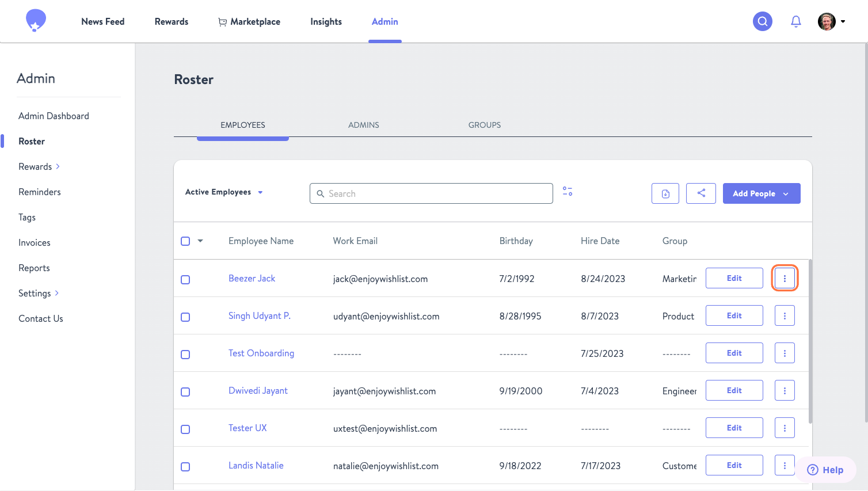Open more options for Tester UX
Viewport: 868px width, 491px height.
[x=785, y=428]
